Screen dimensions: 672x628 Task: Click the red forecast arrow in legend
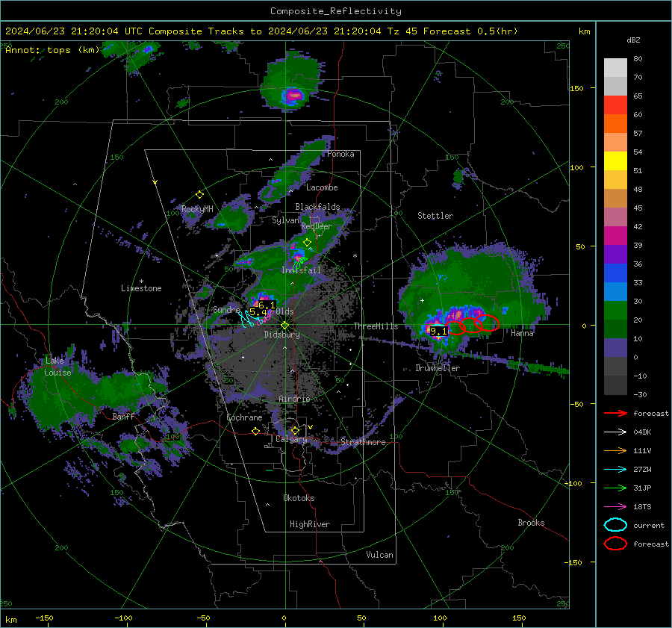coord(615,413)
